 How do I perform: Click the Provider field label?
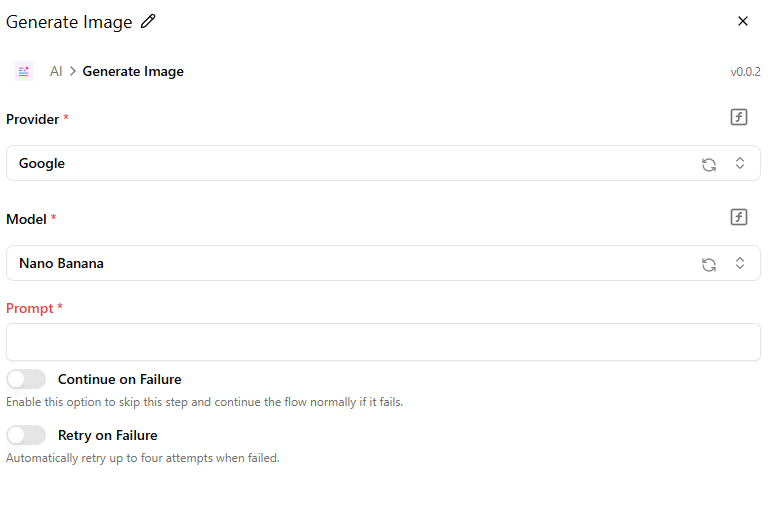[x=32, y=119]
